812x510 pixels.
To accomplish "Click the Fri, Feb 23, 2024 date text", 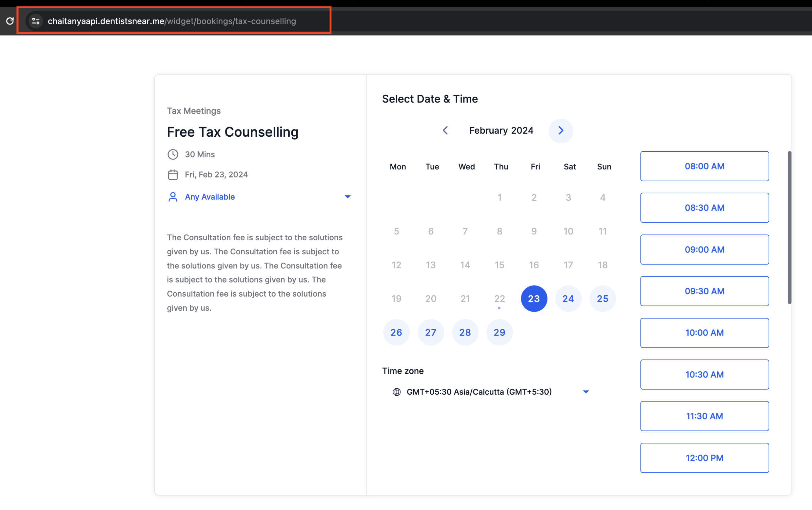I will coord(216,175).
